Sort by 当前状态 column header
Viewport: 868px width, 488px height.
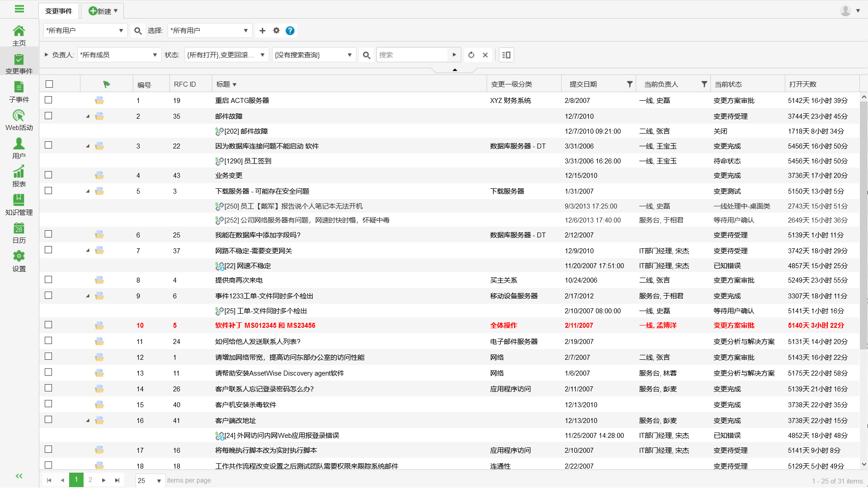[x=728, y=84]
